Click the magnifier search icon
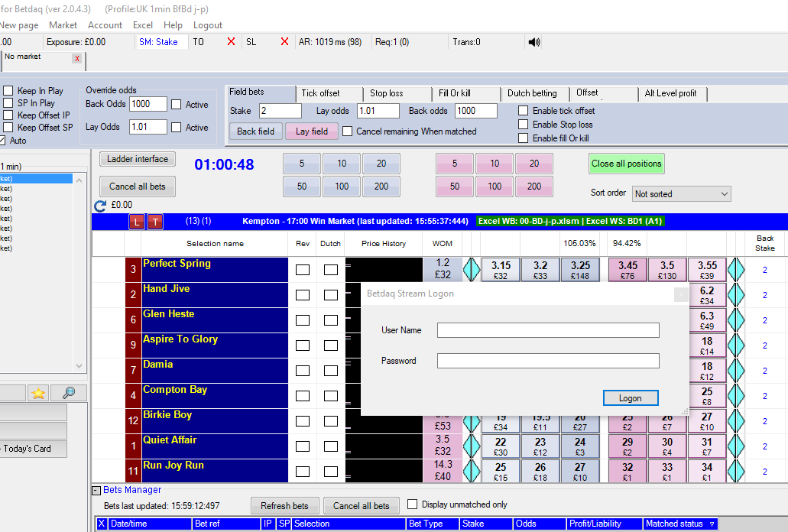 click(x=69, y=393)
